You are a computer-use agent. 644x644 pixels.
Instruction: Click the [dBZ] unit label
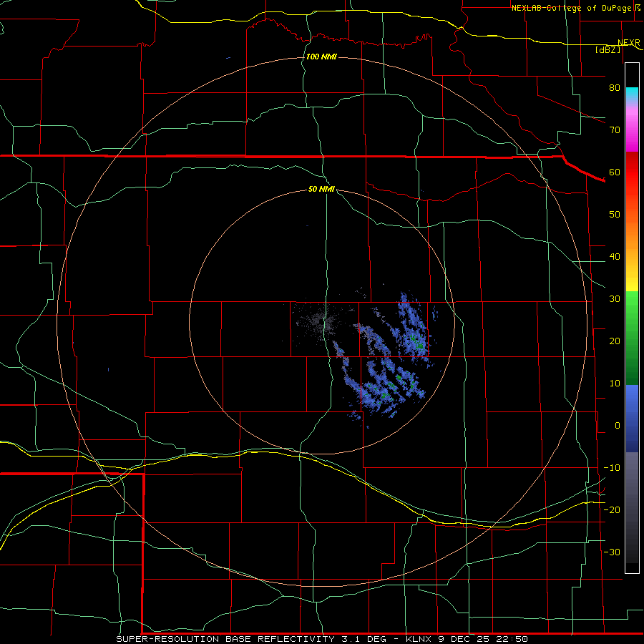click(x=608, y=49)
